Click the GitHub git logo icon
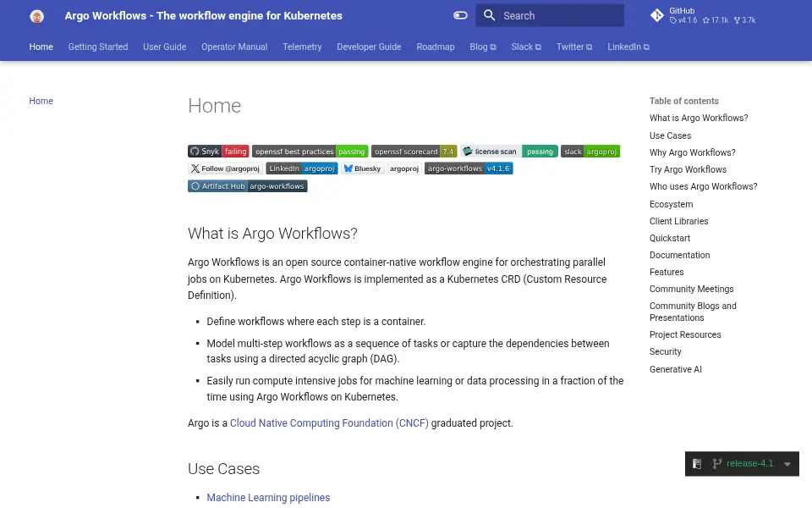Image resolution: width=812 pixels, height=508 pixels. (x=656, y=15)
